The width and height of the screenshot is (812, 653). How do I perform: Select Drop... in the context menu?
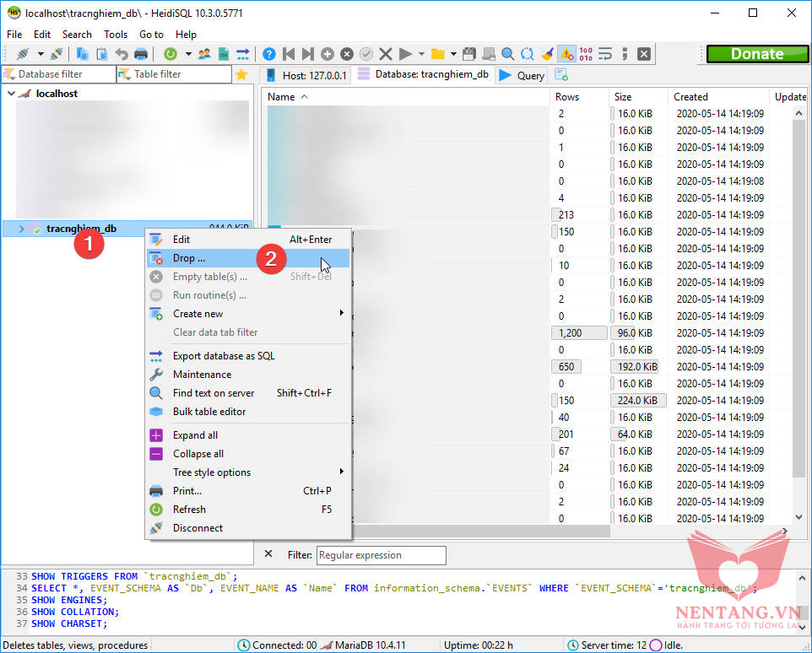click(x=189, y=258)
